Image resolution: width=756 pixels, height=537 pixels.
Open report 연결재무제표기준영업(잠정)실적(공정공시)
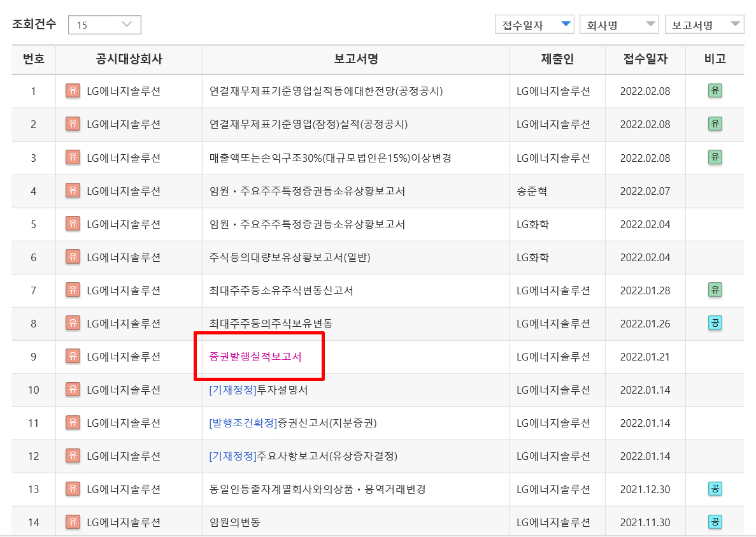click(x=308, y=124)
